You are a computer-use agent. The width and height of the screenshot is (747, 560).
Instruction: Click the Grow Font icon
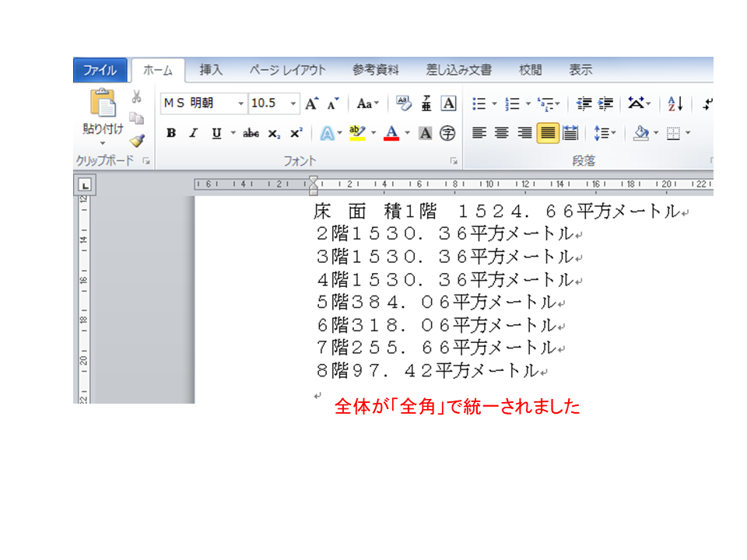click(x=311, y=103)
